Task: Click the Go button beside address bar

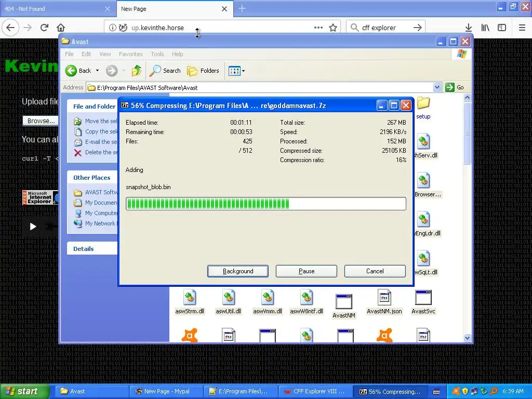Action: [455, 87]
